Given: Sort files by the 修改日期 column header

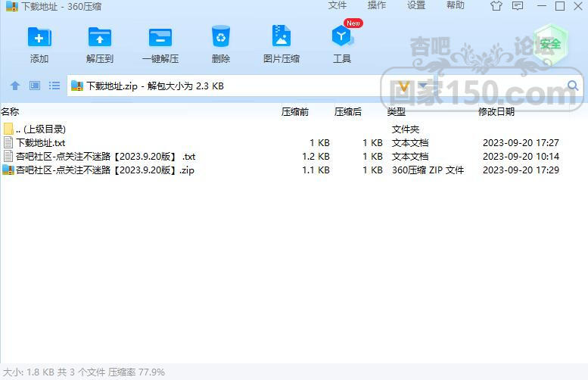Looking at the screenshot, I should [496, 112].
